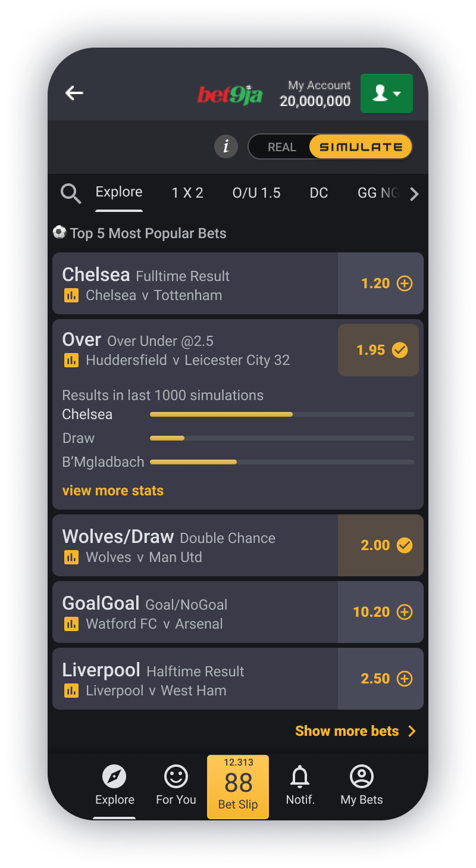Click view more stats link
This screenshot has width=476, height=868.
point(113,491)
